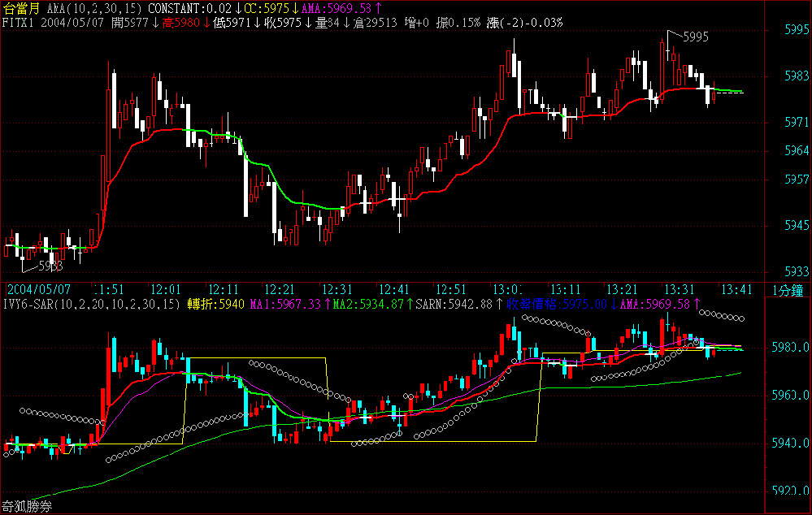Viewport: 812px width, 515px height.
Task: Click the 台當月 contract title
Action: pyautogui.click(x=20, y=8)
